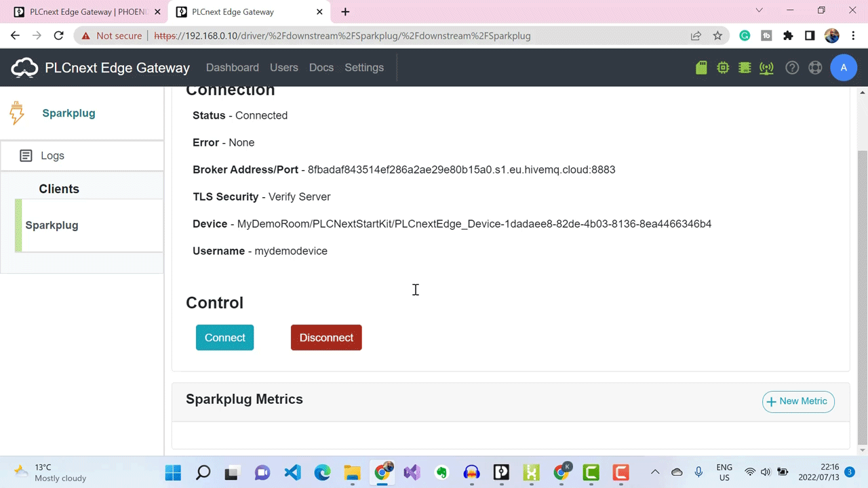Click the PLCnext cloud logo

[24, 68]
